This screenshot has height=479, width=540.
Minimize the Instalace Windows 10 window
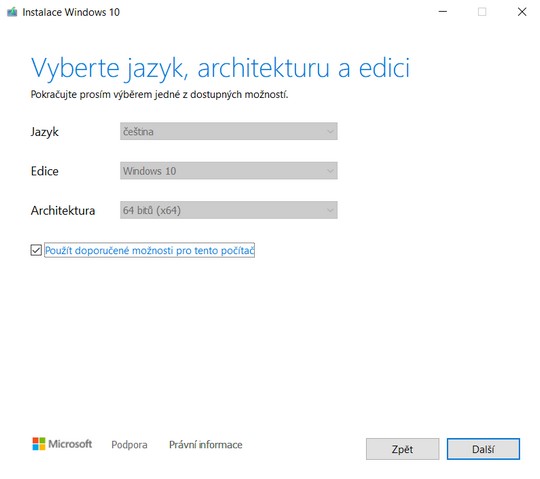443,12
